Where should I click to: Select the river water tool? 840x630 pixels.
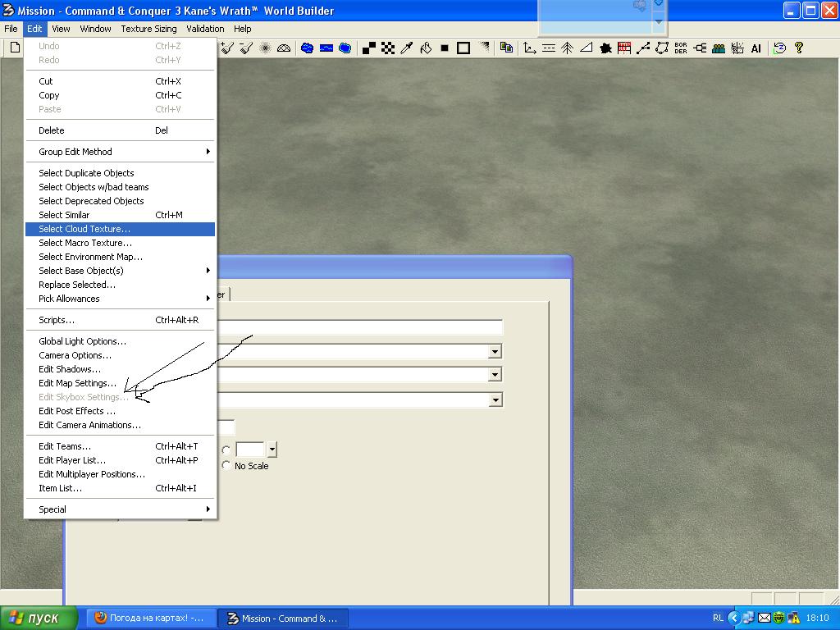(x=326, y=48)
